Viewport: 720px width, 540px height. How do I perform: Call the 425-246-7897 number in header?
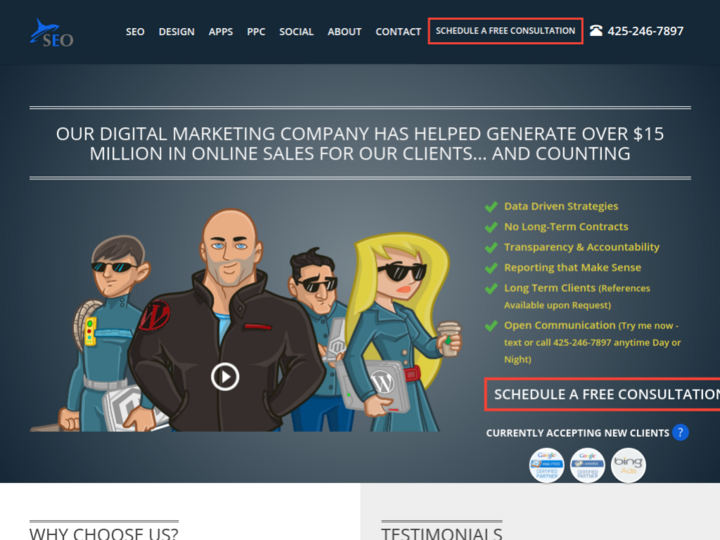tap(645, 31)
